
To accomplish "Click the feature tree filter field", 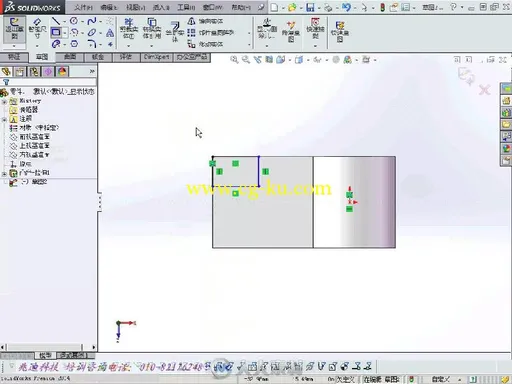I will coord(49,82).
